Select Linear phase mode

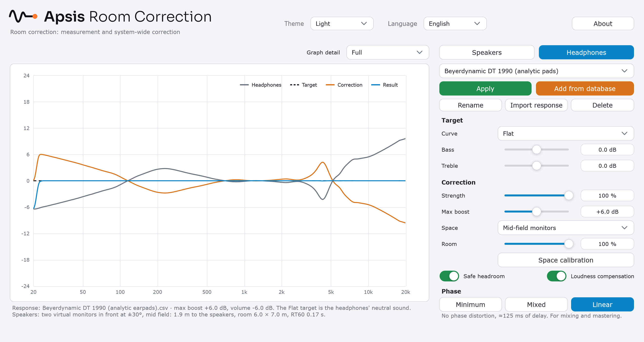pos(603,304)
